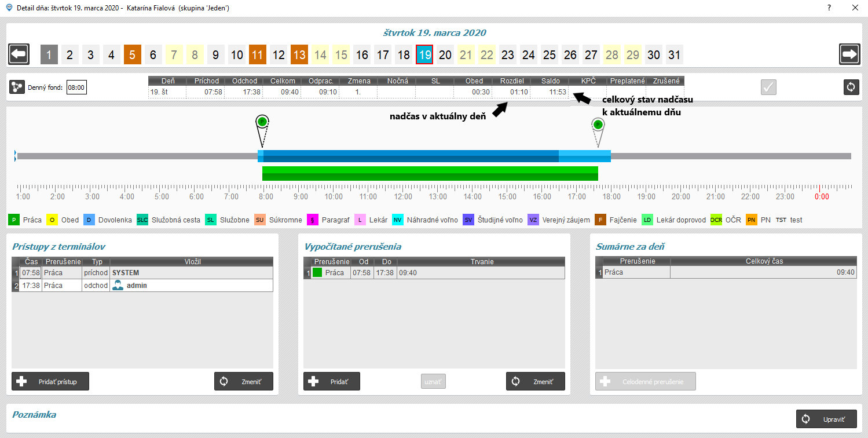This screenshot has height=438, width=868.
Task: Click the daily fund group icon
Action: (x=17, y=87)
